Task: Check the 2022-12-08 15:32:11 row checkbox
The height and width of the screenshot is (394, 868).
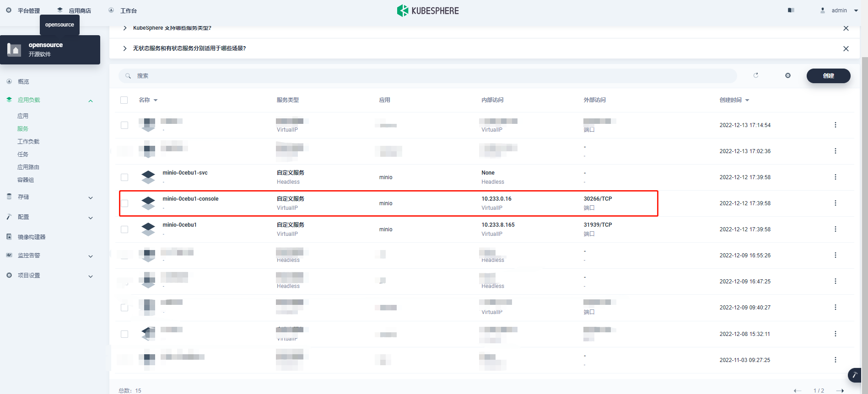Action: [x=124, y=334]
